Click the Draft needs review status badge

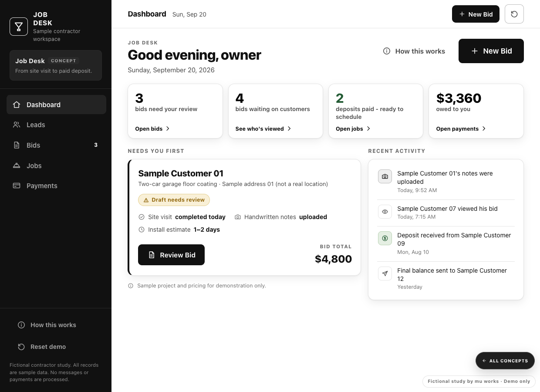(174, 200)
